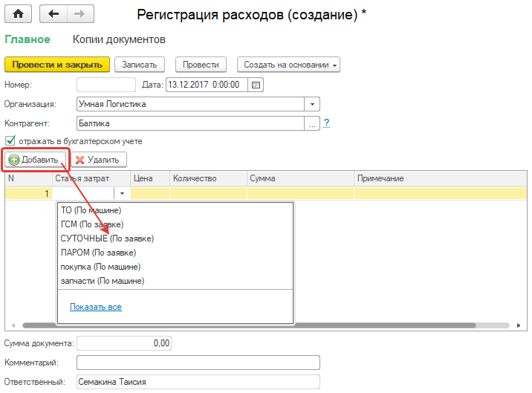Click the Цена column header
Viewport: 532px width, 393px height.
click(x=150, y=178)
